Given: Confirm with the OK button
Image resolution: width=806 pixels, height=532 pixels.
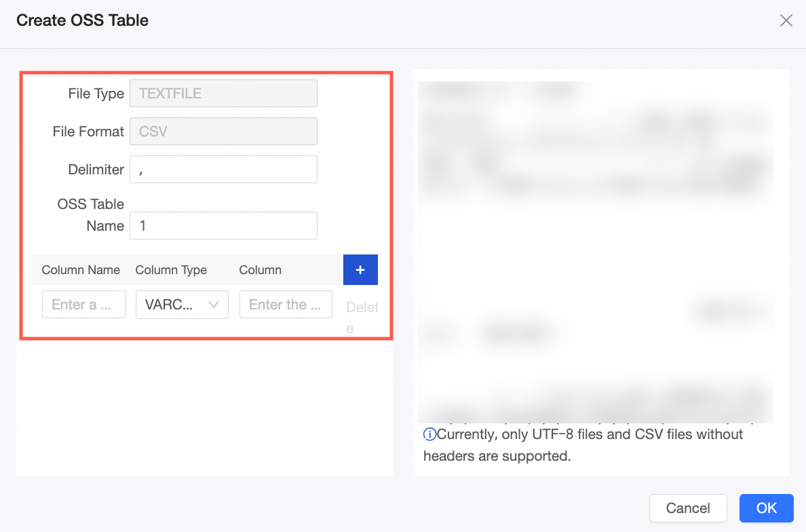Looking at the screenshot, I should (x=767, y=508).
